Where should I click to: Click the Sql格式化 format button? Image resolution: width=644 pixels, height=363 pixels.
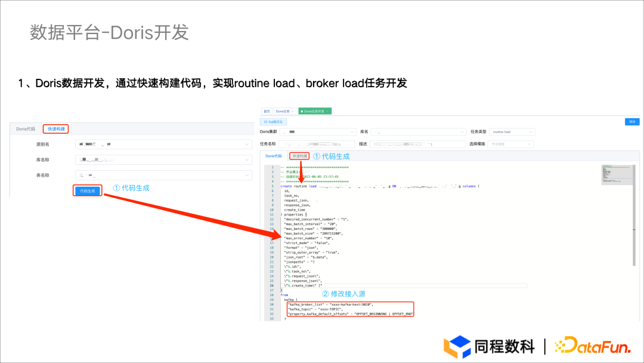click(x=274, y=122)
